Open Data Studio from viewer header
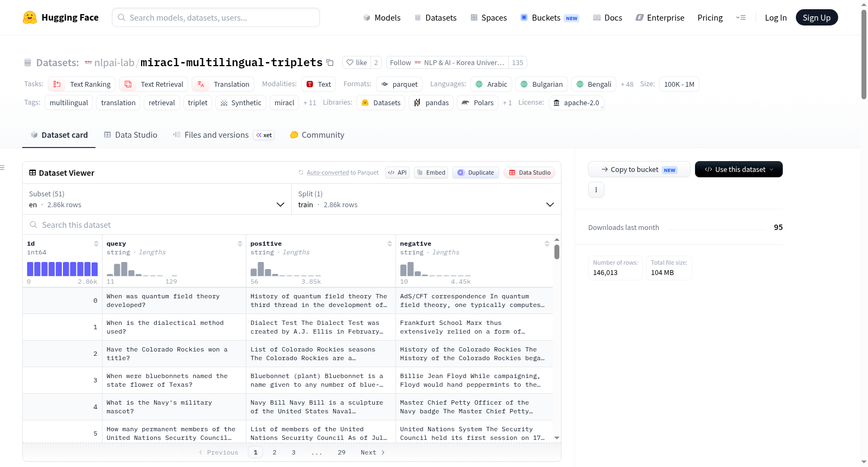The image size is (868, 467). click(529, 172)
